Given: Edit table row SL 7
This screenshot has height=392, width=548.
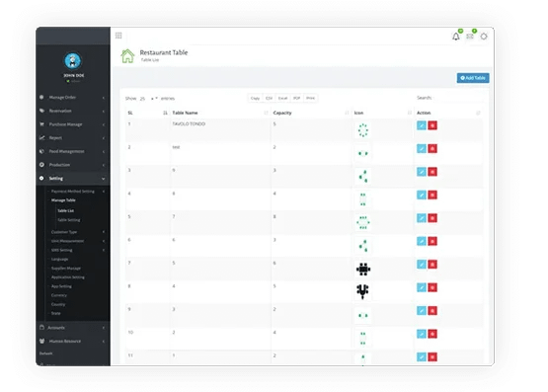Looking at the screenshot, I should [422, 264].
